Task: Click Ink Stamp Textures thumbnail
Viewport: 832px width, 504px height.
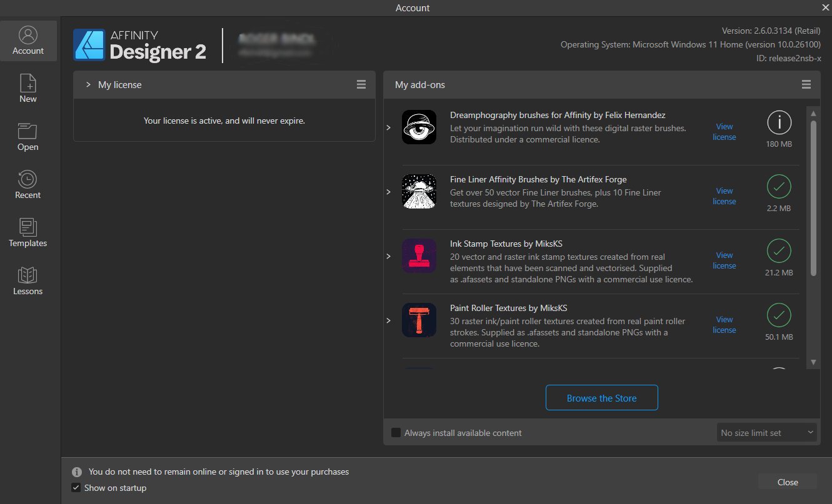Action: (419, 256)
